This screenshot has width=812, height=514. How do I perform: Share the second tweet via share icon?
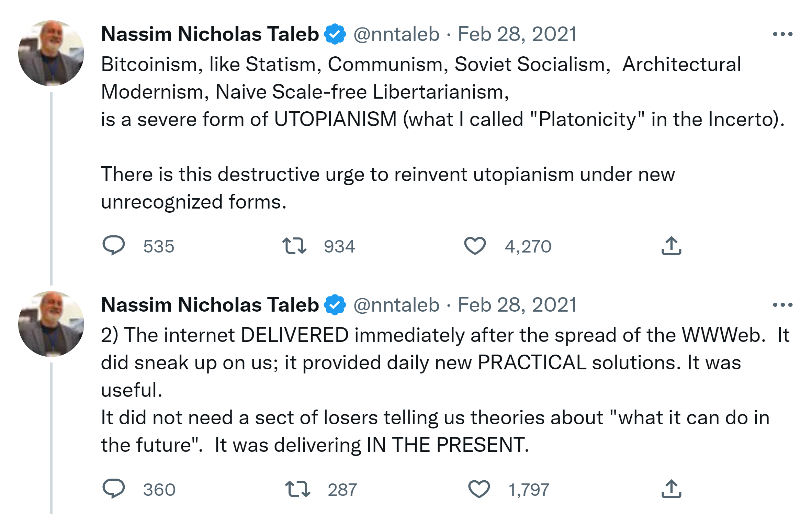(x=671, y=489)
